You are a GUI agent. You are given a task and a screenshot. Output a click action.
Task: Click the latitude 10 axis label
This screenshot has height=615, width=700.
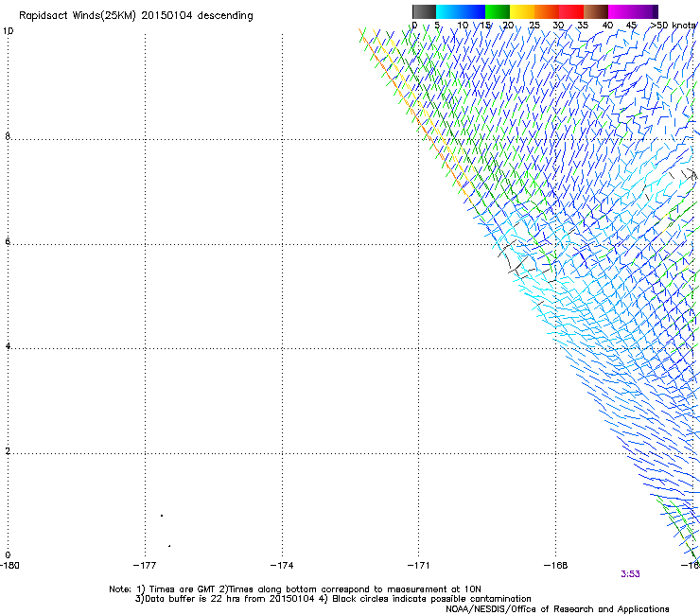[8, 31]
